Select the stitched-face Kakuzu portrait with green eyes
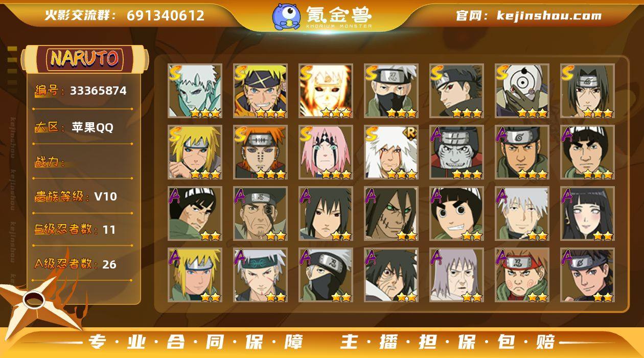Screen dimensions: 644x358 click(391, 213)
